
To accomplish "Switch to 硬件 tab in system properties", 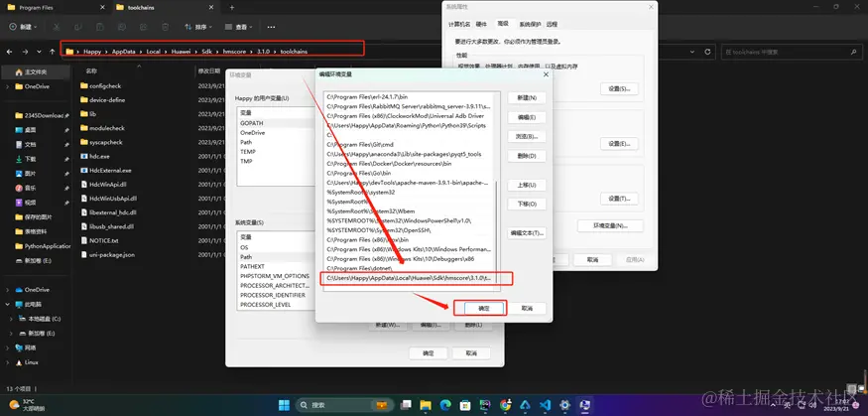I will [481, 25].
